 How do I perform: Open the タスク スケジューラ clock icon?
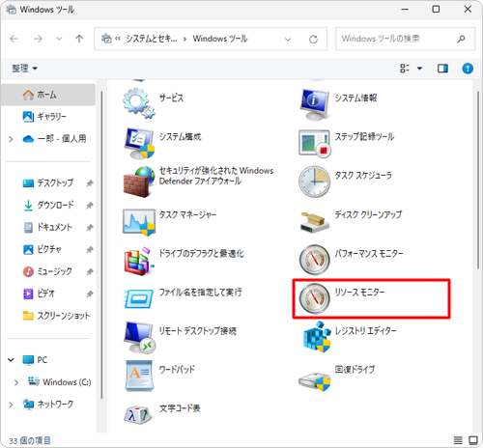click(315, 182)
